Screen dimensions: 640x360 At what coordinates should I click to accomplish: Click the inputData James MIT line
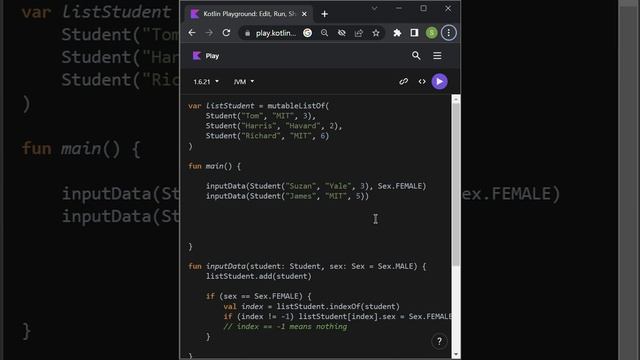[287, 196]
